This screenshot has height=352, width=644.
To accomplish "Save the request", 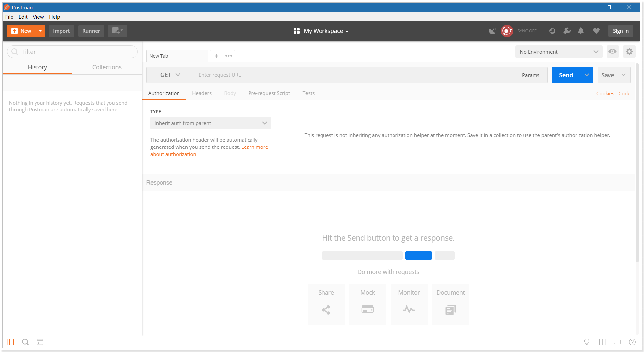I will click(608, 75).
